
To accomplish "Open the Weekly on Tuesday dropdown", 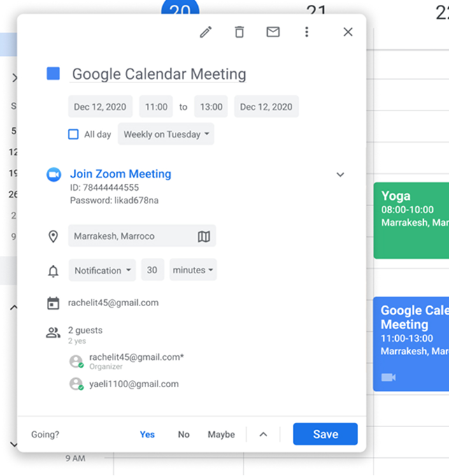I will click(x=166, y=134).
